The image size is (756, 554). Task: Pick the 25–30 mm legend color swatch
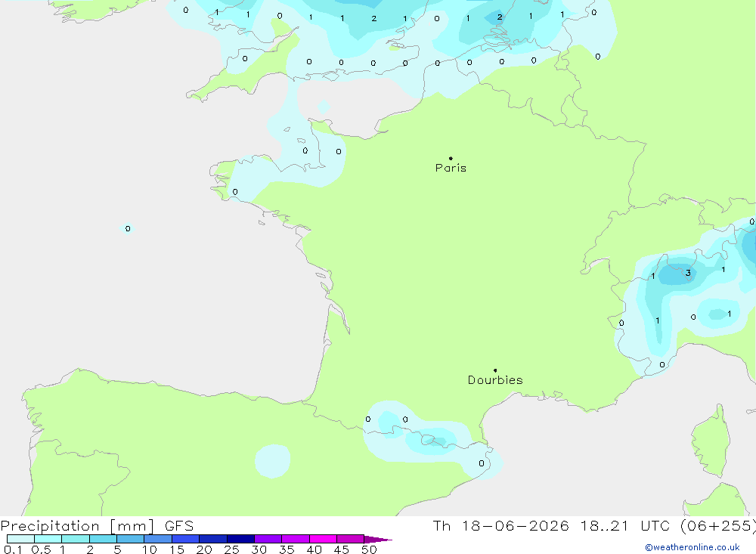coord(240,539)
